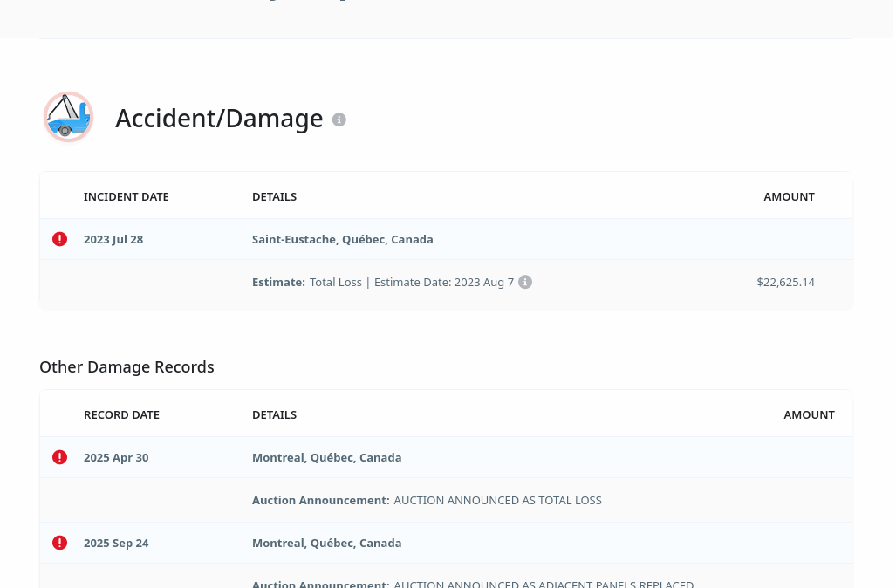Select the 2025 Apr 30 record date
896x588 pixels.
[116, 457]
